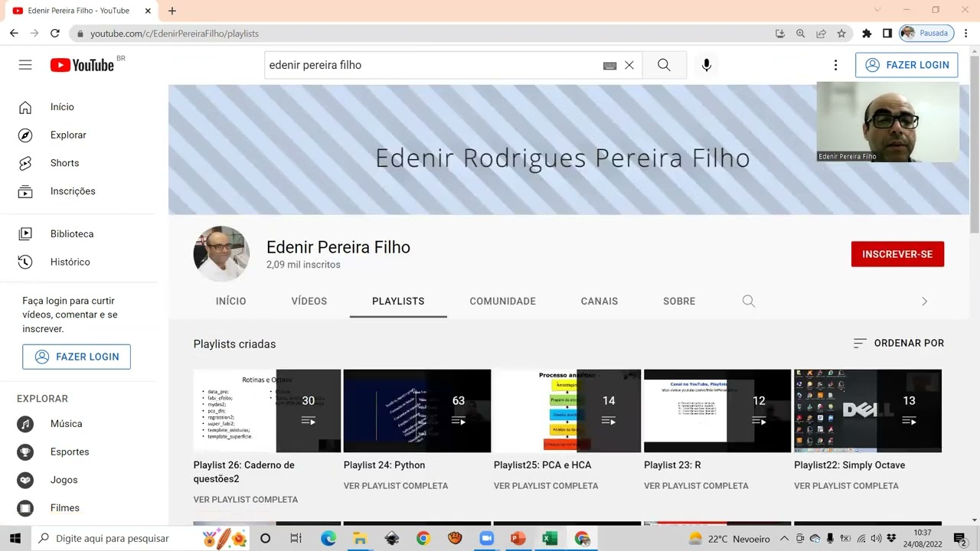Bookmark this page star icon

tap(841, 34)
